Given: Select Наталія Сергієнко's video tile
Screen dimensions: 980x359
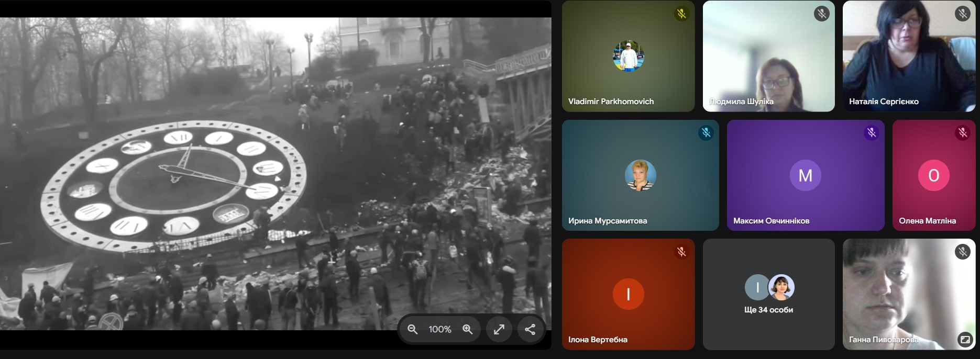Looking at the screenshot, I should coord(909,56).
